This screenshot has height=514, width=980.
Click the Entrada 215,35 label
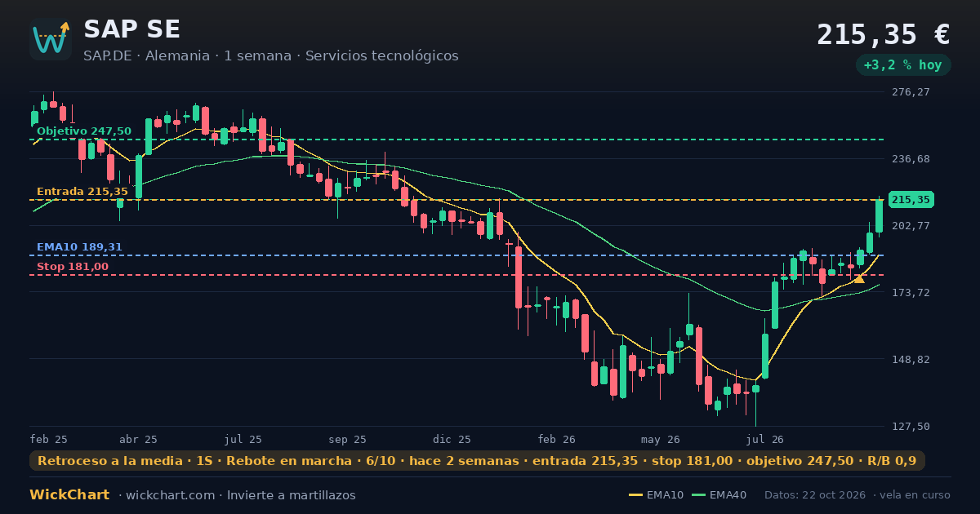(x=82, y=192)
